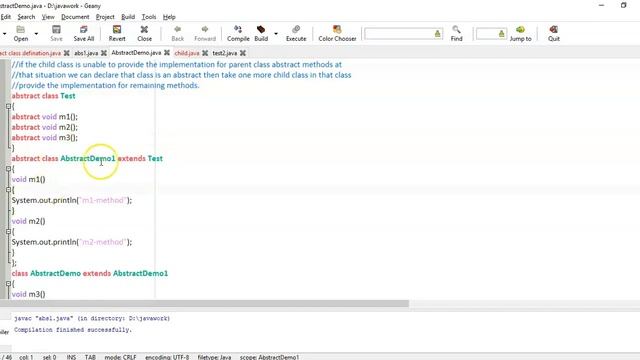Click the Save All toolbar icon
This screenshot has width=640, height=360.
pos(84,33)
